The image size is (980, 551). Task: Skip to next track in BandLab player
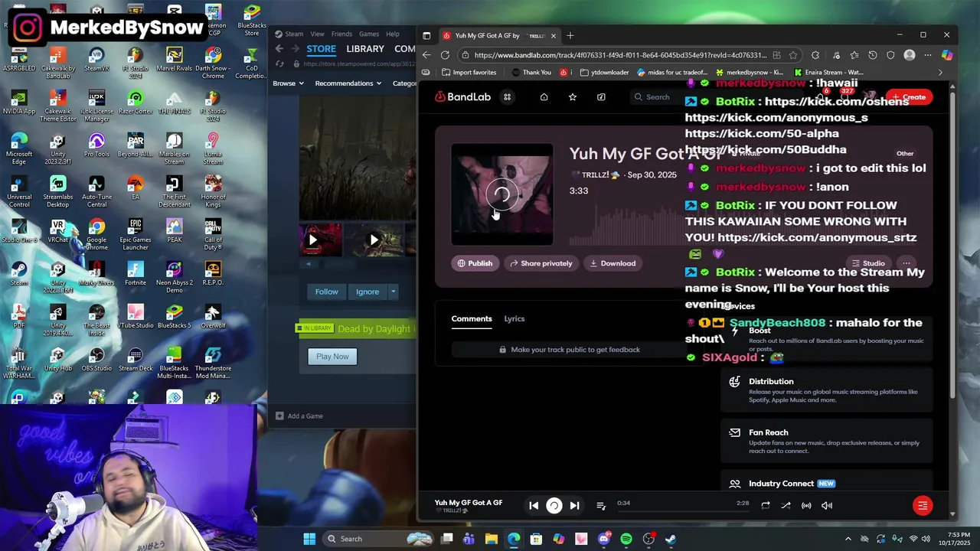[x=574, y=505]
